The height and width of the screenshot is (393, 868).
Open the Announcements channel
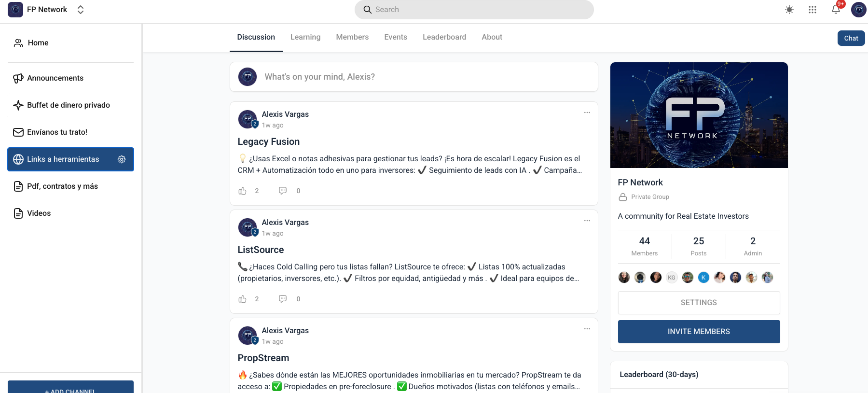[x=71, y=78]
